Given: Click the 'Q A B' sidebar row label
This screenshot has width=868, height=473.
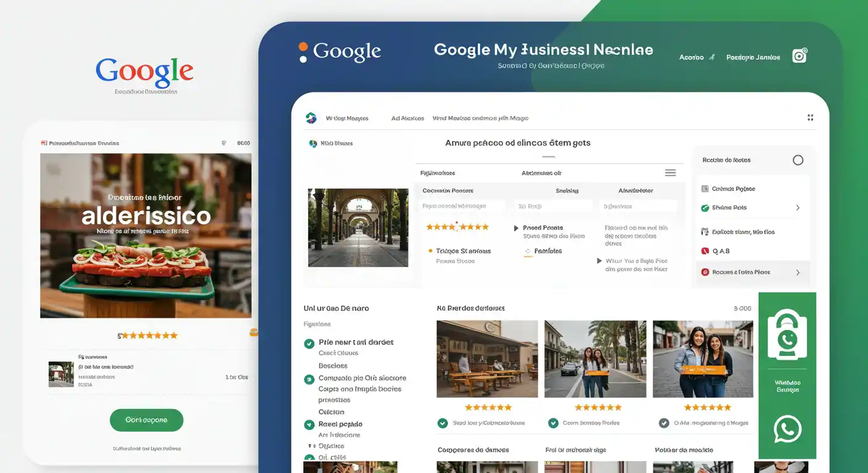Looking at the screenshot, I should point(721,251).
